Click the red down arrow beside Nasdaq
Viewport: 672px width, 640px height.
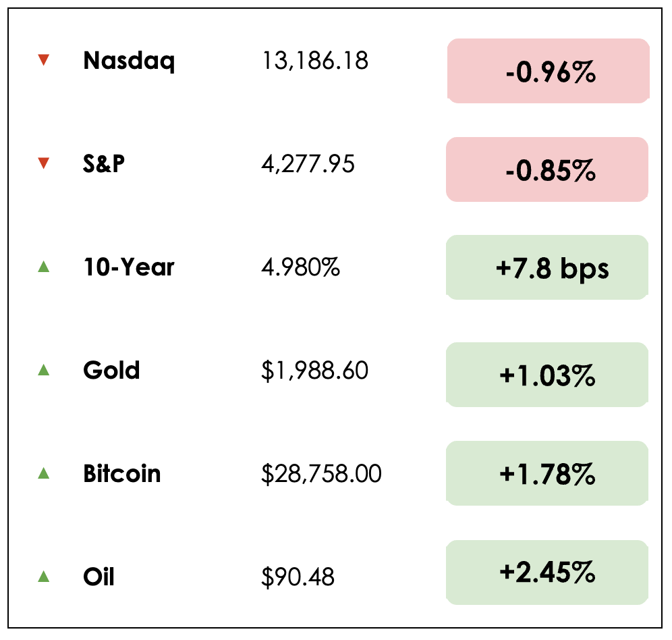tap(44, 61)
